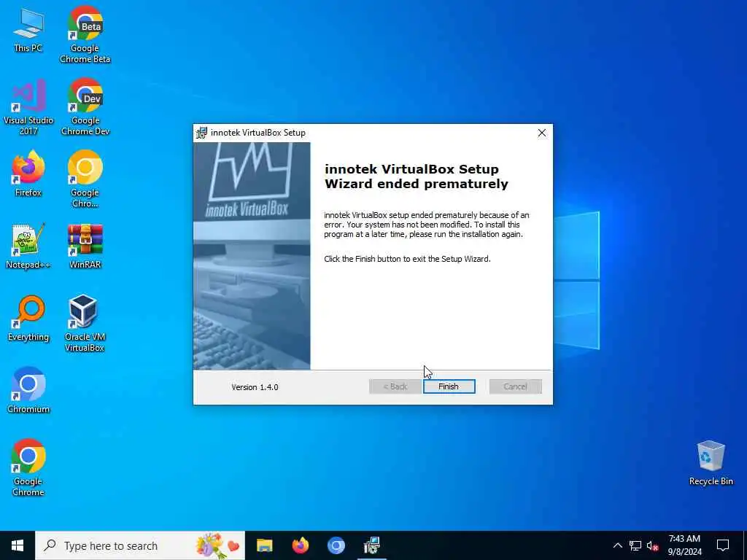Select Oracle VM VirtualBox desktop shortcut
Viewport: 747px width, 560px height.
(x=85, y=324)
